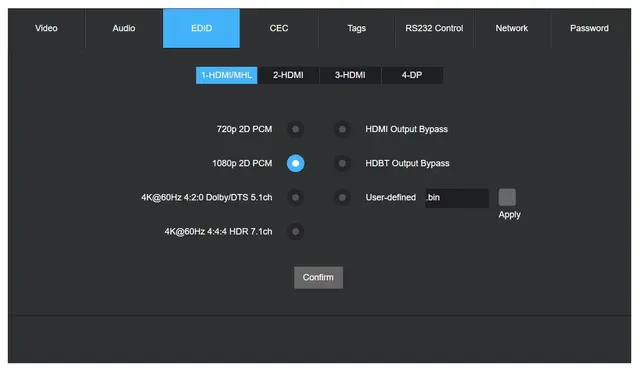The width and height of the screenshot is (640, 371).
Task: Select the 2-HDMI input
Action: (x=288, y=75)
